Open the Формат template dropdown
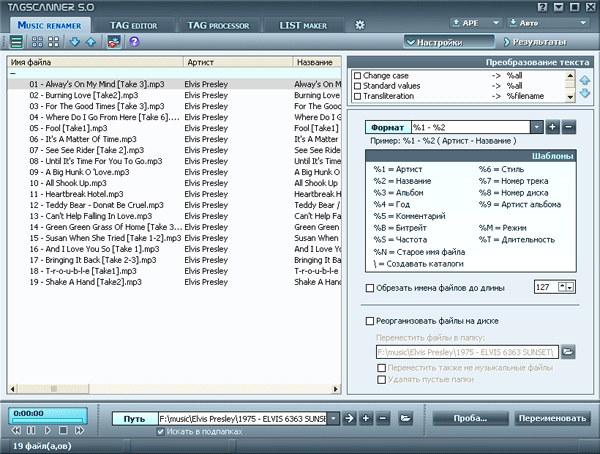The width and height of the screenshot is (600, 454). (x=537, y=127)
